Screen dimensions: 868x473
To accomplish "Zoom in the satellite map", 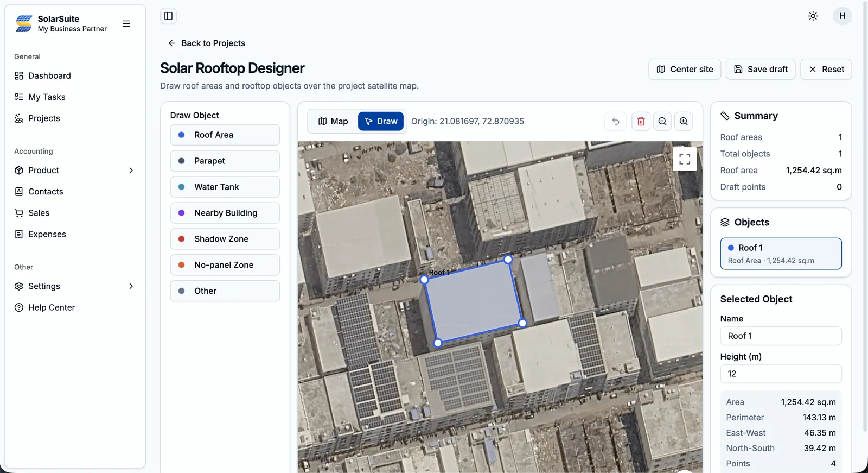I will [684, 121].
